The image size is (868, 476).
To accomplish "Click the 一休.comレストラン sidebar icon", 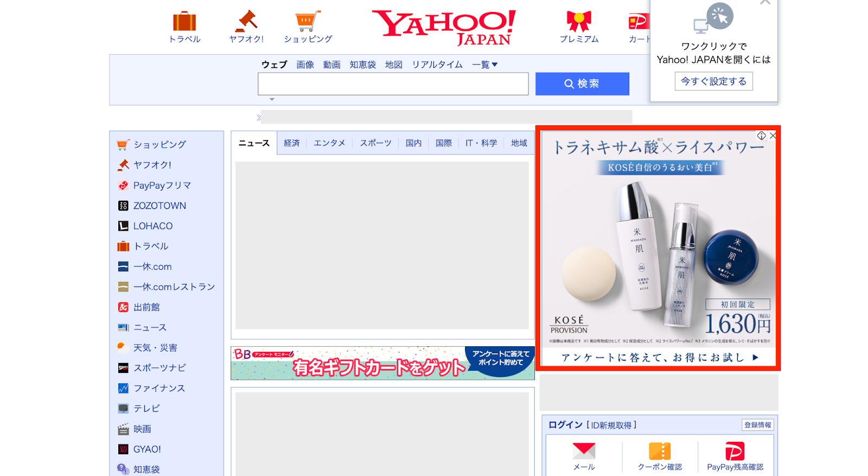I will [123, 287].
